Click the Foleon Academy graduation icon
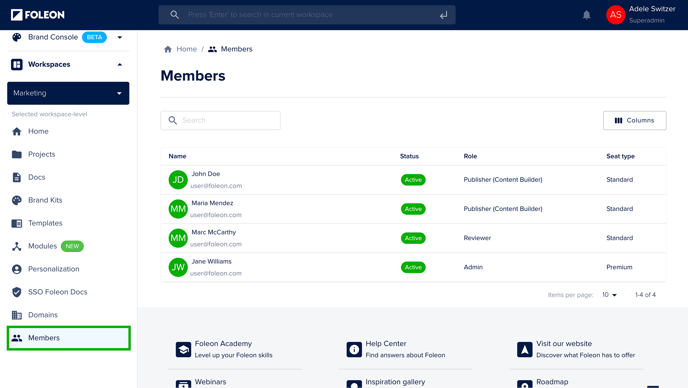688x388 pixels. click(x=183, y=350)
